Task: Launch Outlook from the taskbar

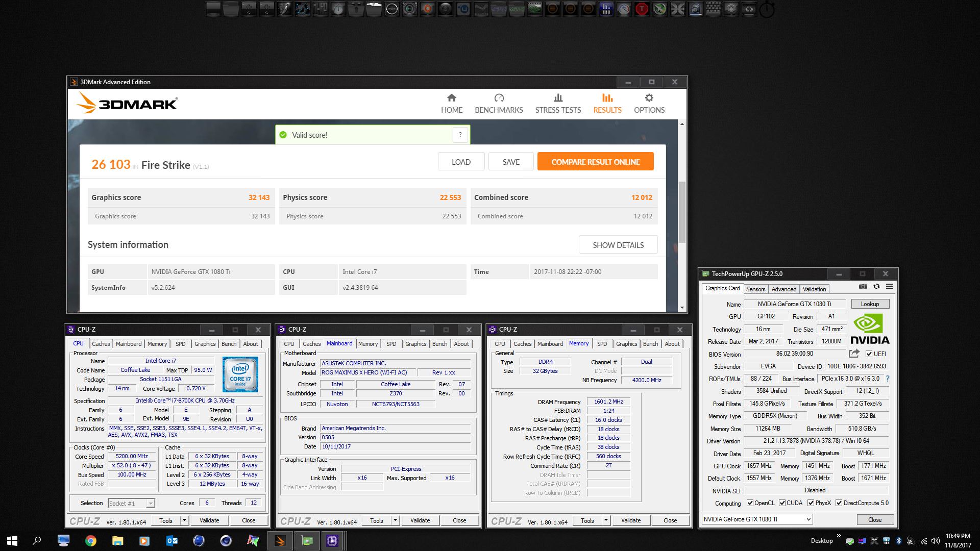Action: pos(171,541)
